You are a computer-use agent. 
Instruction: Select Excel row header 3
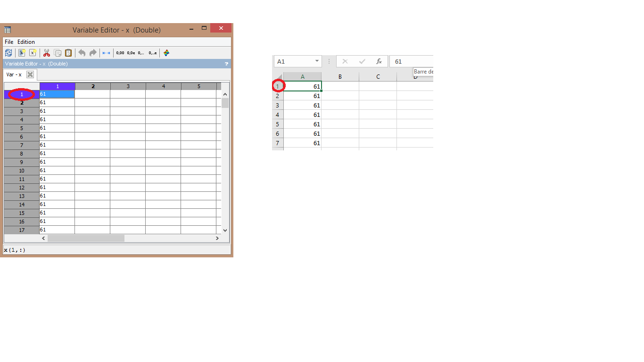click(278, 105)
